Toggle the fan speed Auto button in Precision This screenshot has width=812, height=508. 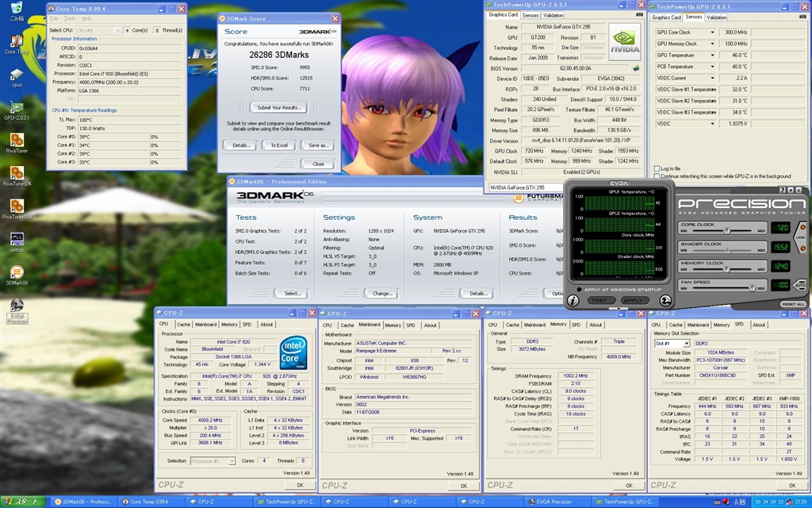pyautogui.click(x=800, y=283)
